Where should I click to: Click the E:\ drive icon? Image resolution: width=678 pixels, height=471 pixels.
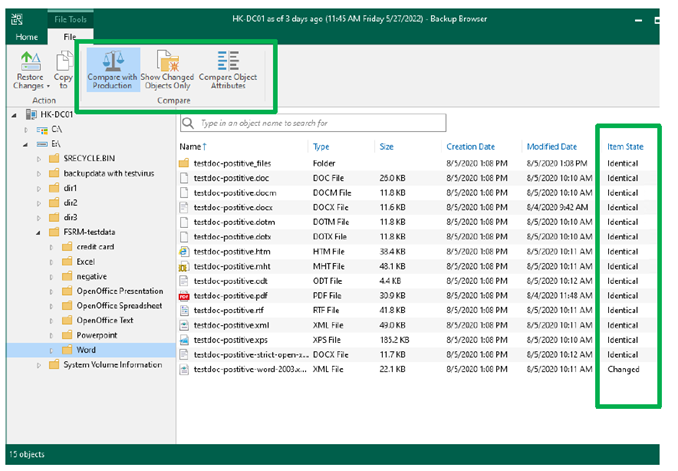coord(42,144)
